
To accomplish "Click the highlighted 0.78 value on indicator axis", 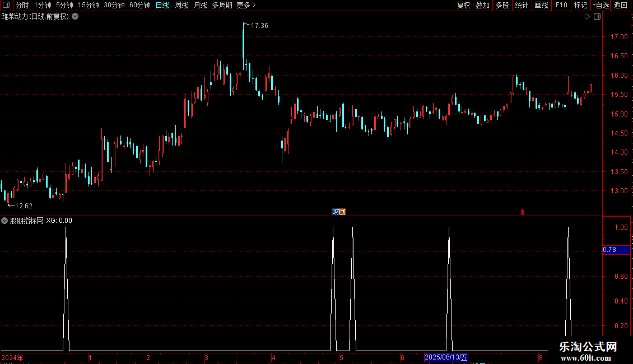I will point(616,250).
